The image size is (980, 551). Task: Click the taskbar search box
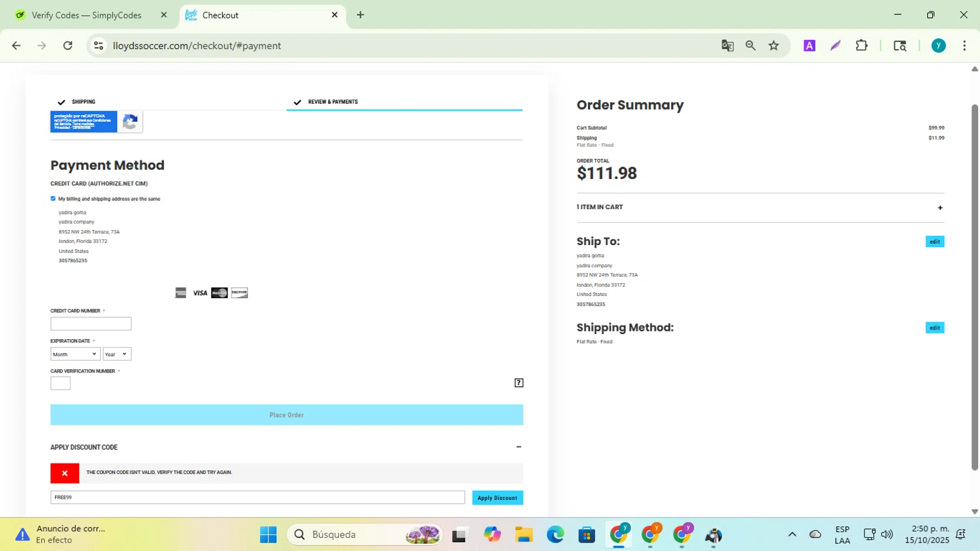click(365, 535)
